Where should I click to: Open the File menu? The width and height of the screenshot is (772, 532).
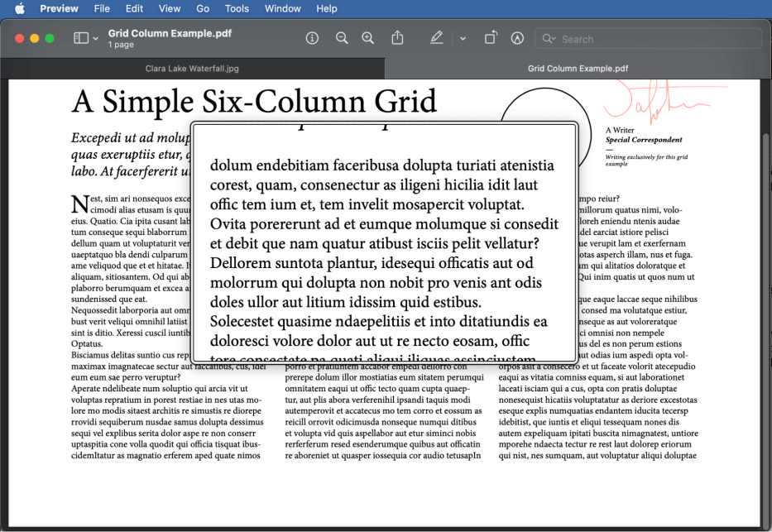coord(102,8)
